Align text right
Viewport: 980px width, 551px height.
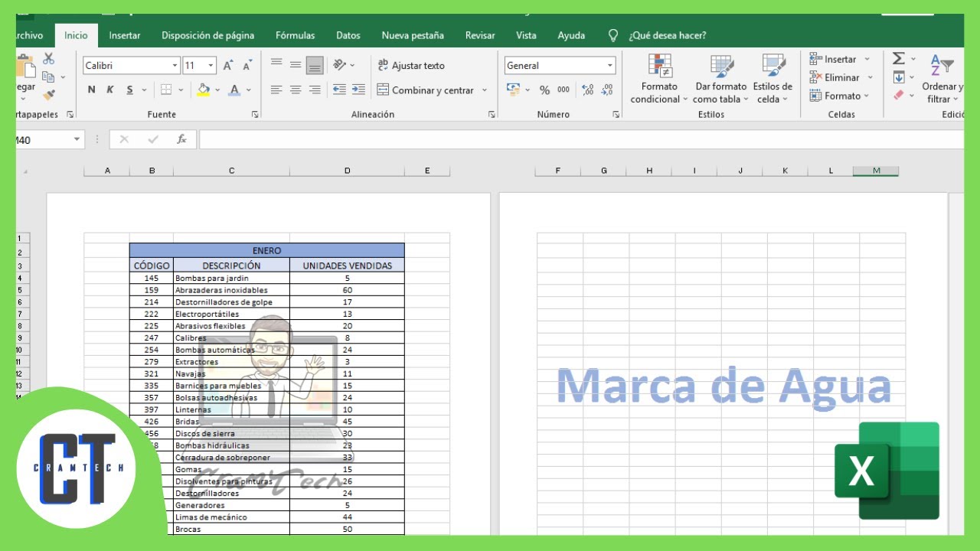click(315, 90)
